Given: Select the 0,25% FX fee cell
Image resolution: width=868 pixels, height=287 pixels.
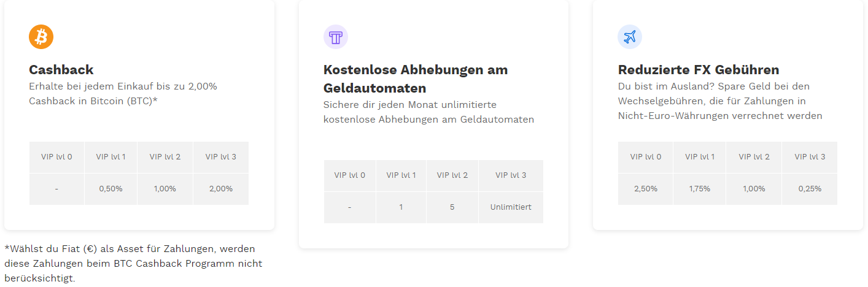Looking at the screenshot, I should tap(810, 189).
